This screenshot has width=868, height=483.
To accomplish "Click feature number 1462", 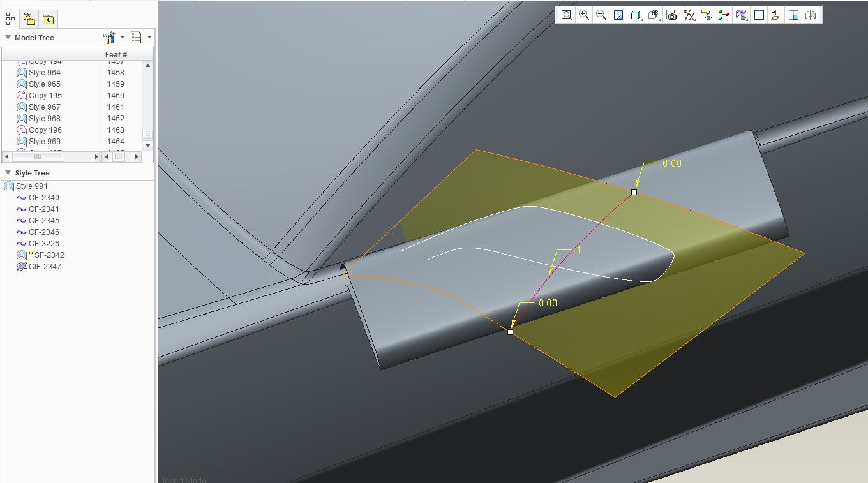I will [116, 119].
